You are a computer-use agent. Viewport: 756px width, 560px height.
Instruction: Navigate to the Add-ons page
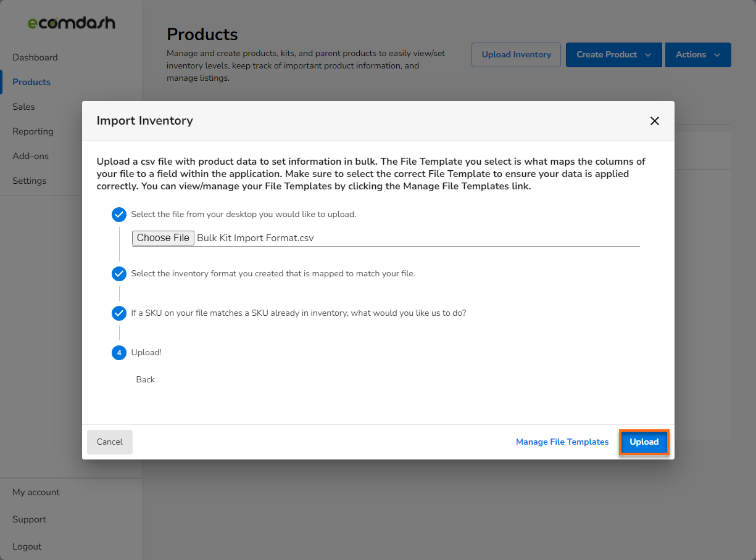29,156
